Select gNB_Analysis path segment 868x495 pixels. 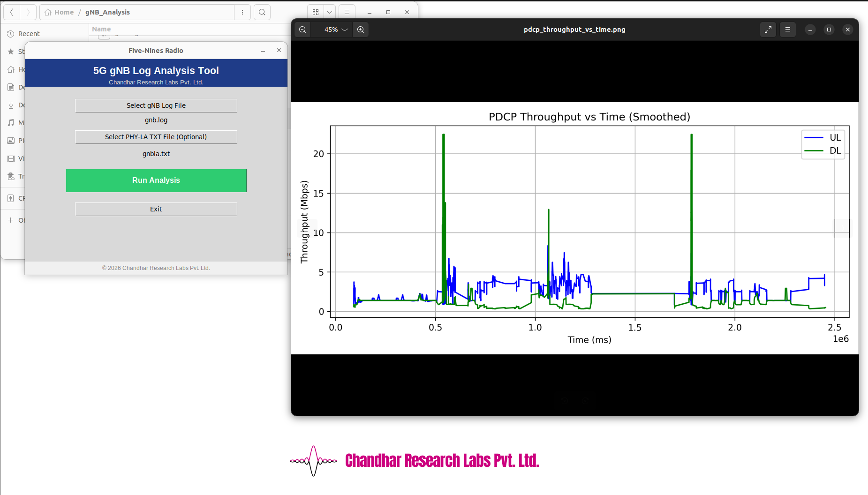107,12
